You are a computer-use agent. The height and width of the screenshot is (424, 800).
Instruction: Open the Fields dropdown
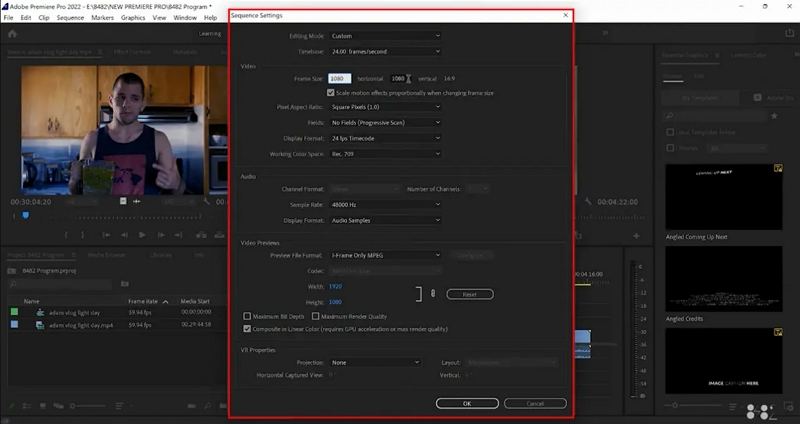coord(385,123)
